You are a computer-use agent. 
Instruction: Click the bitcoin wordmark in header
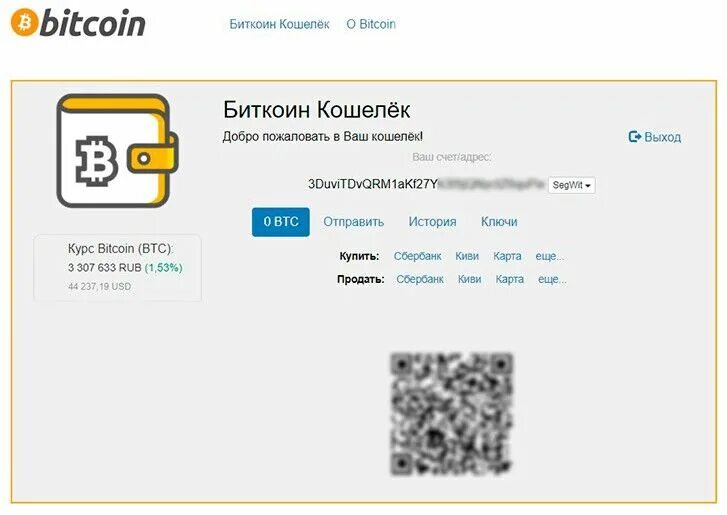[x=93, y=23]
